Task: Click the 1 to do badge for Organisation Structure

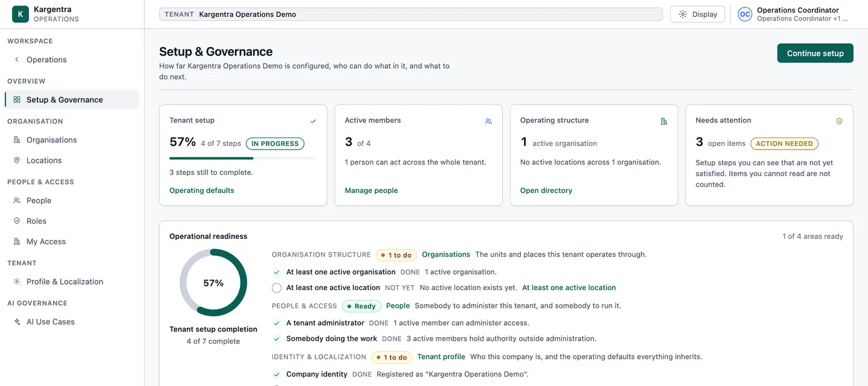Action: [397, 255]
